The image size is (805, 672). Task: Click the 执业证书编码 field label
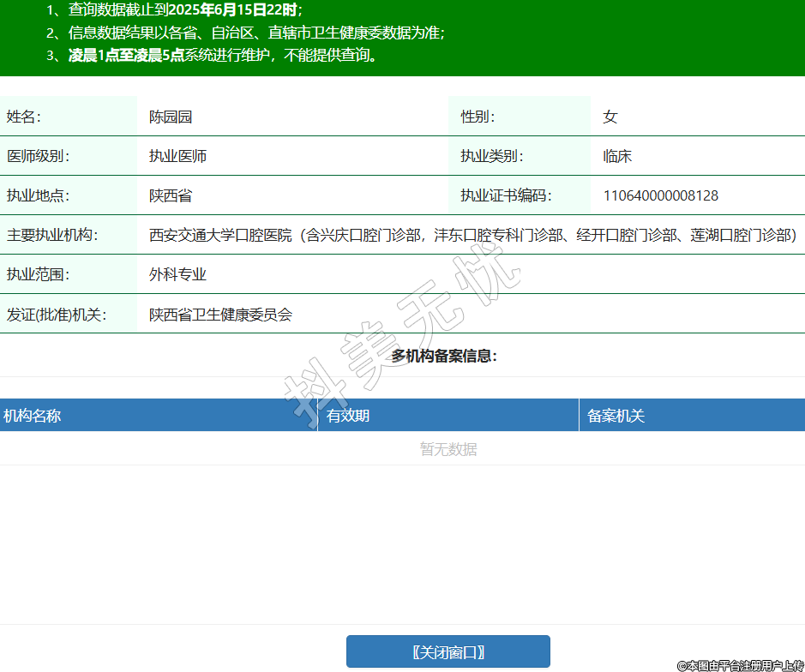pyautogui.click(x=506, y=195)
